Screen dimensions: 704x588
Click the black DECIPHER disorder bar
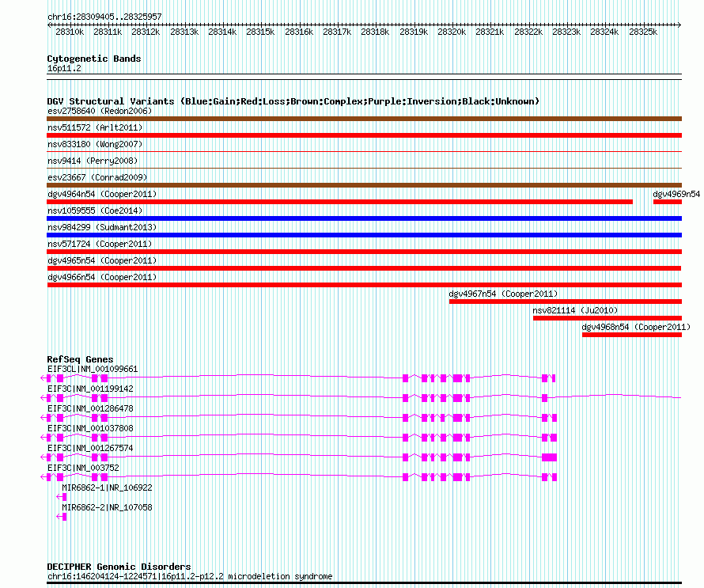click(364, 583)
